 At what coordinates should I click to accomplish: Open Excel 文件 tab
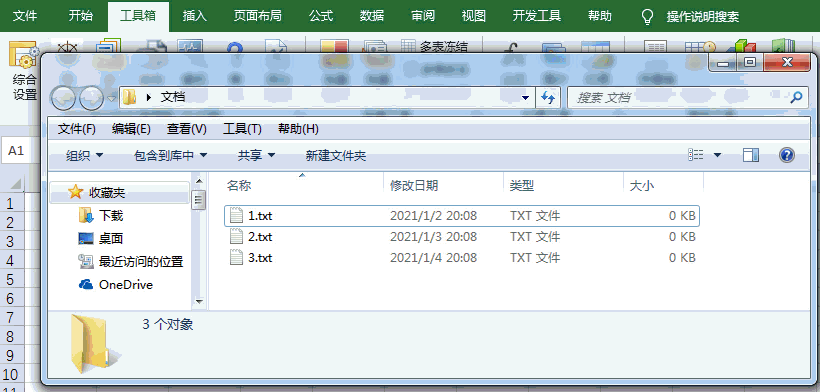click(25, 16)
